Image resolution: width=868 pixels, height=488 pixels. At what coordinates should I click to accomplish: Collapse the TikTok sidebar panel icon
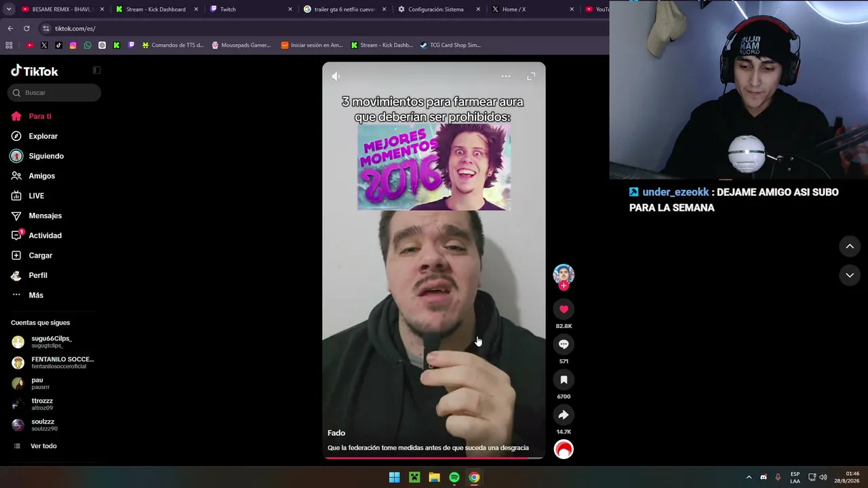(x=96, y=70)
